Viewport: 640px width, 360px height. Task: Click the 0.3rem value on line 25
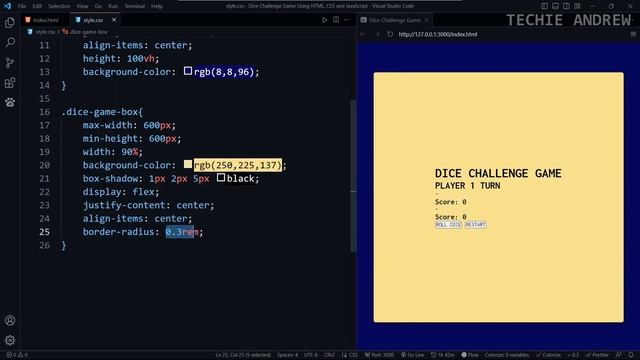point(182,232)
